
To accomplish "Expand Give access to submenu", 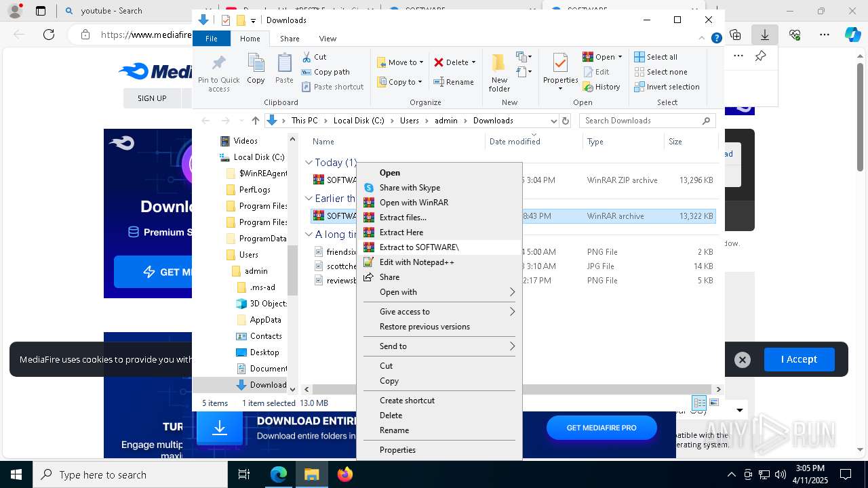I will 439,312.
